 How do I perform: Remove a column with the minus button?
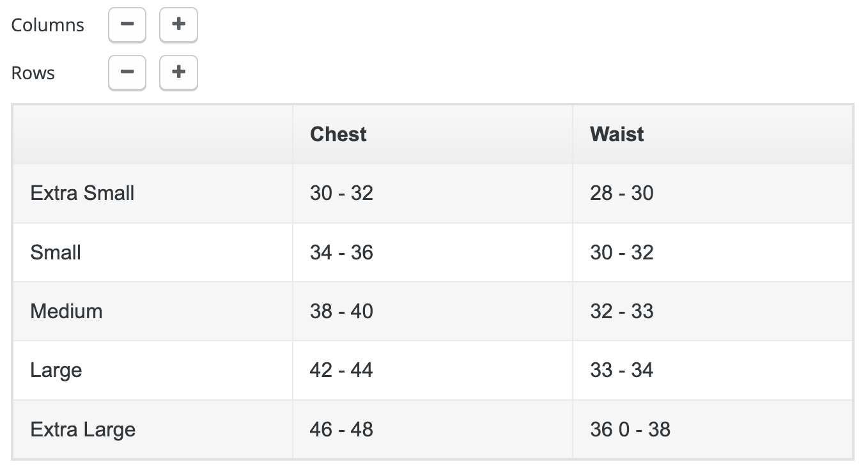point(127,24)
